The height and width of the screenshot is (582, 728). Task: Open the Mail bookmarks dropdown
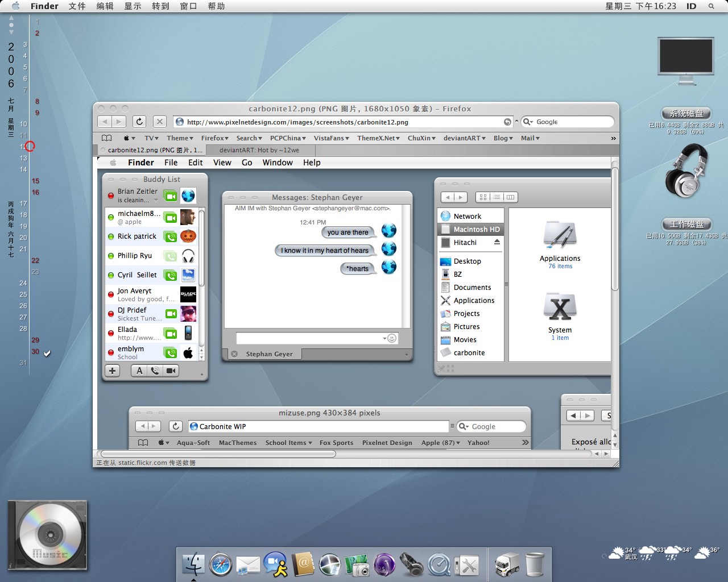pos(530,138)
